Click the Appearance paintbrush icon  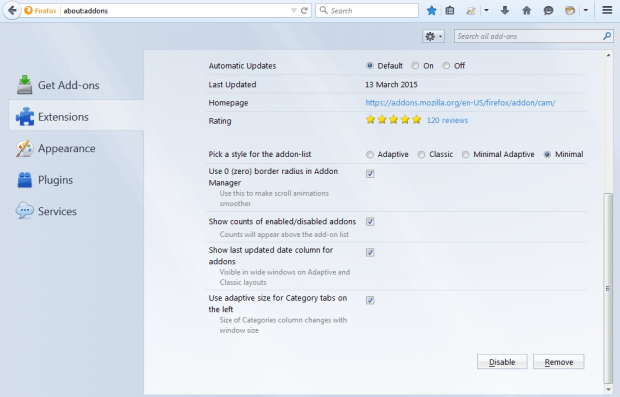(x=25, y=148)
